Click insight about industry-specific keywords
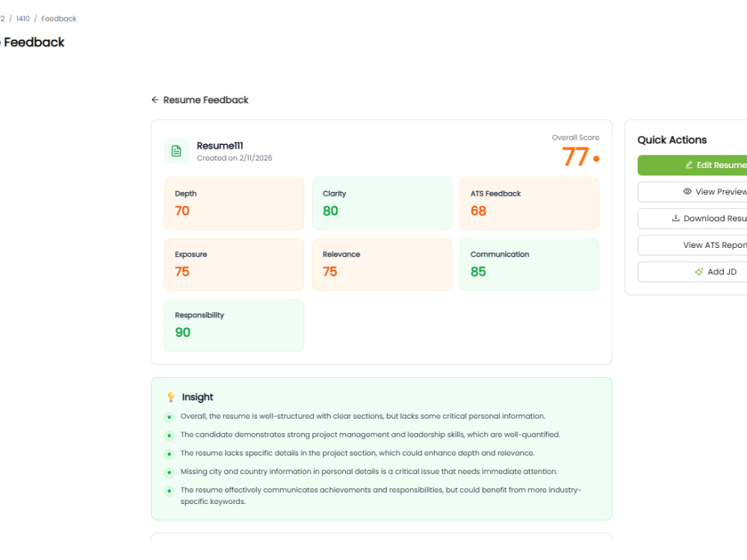 pos(381,496)
